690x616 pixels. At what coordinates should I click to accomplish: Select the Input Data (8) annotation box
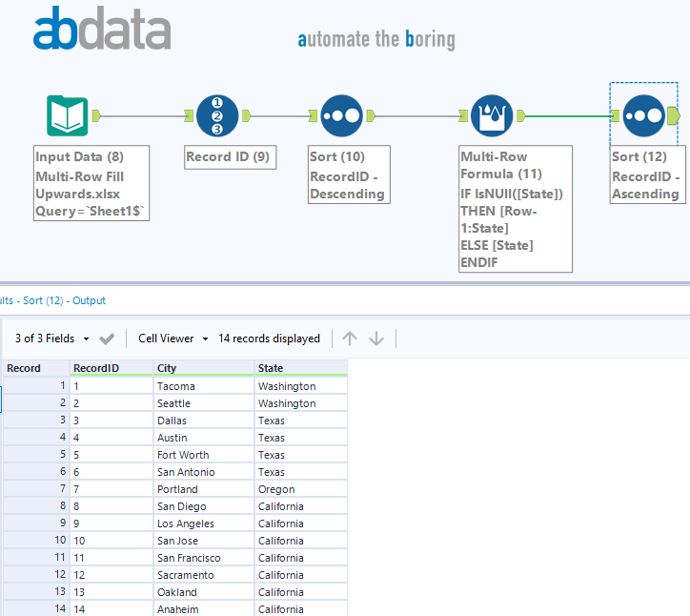point(91,183)
